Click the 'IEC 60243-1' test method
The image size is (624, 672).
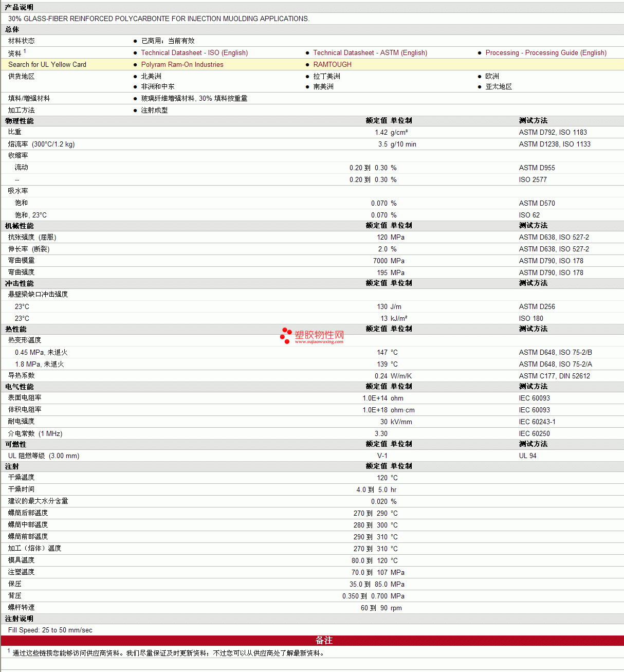[x=537, y=422]
